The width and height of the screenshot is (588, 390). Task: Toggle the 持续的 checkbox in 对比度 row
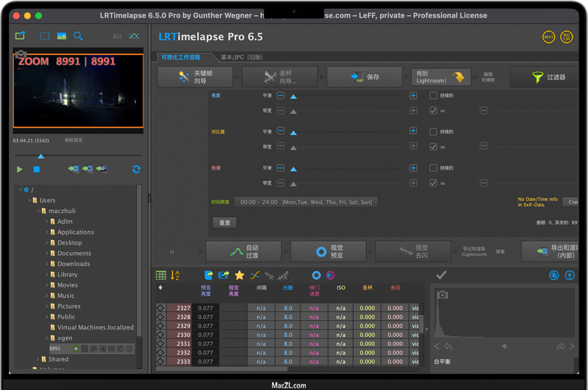tap(433, 132)
